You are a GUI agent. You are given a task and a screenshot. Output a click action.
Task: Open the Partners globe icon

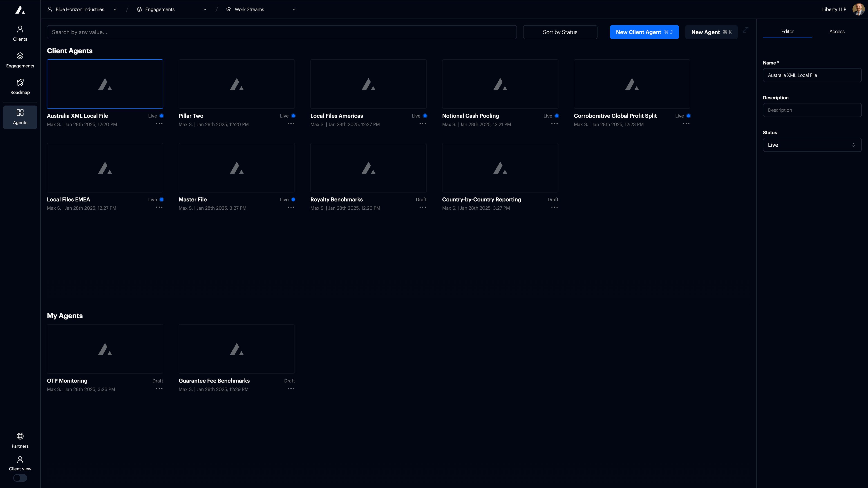(20, 436)
